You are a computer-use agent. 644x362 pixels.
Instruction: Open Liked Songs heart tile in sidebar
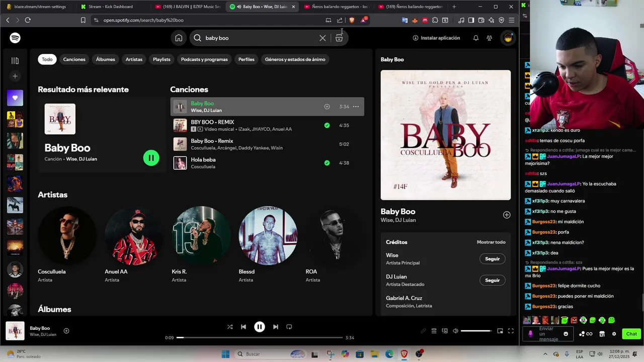pos(15,98)
